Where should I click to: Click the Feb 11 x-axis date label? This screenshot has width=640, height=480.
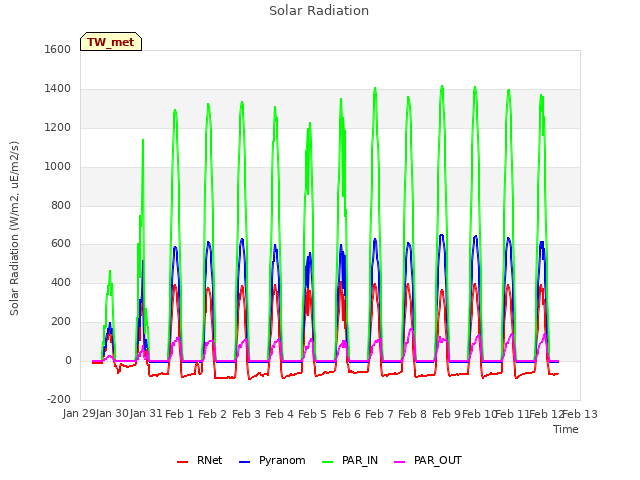(512, 414)
